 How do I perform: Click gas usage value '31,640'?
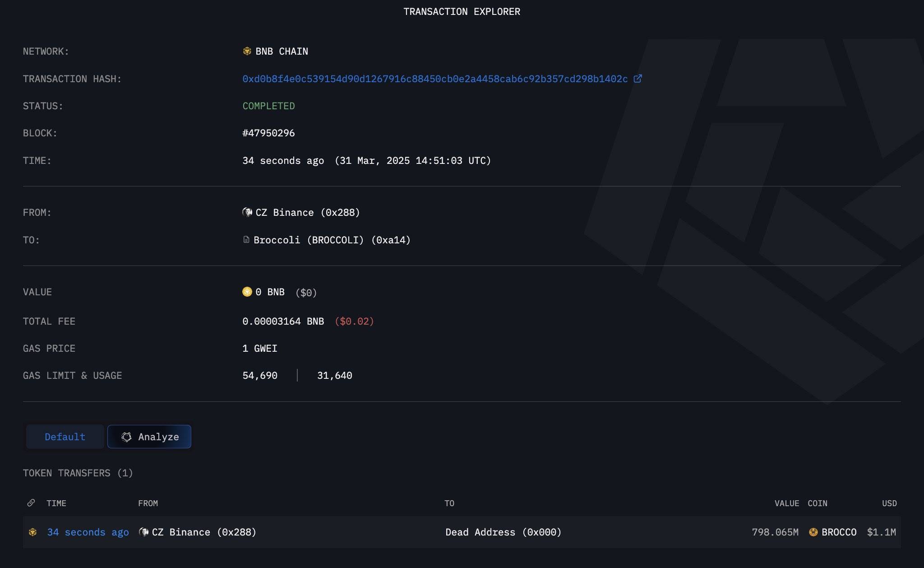pos(335,375)
